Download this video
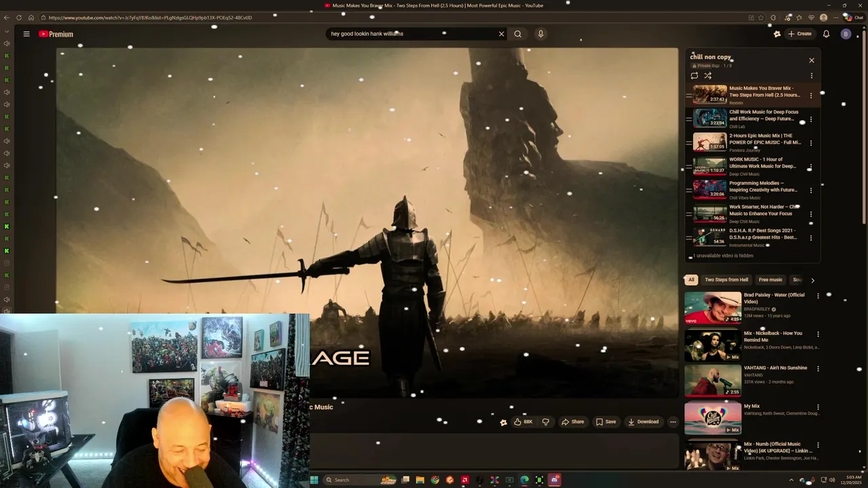 pos(643,422)
